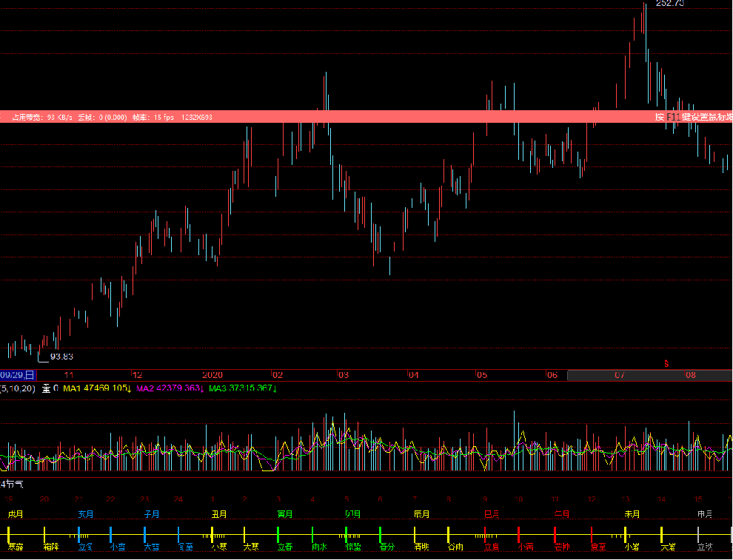Click the 惊蛰 solar term marker
Image resolution: width=733 pixels, height=560 pixels.
coord(353,547)
